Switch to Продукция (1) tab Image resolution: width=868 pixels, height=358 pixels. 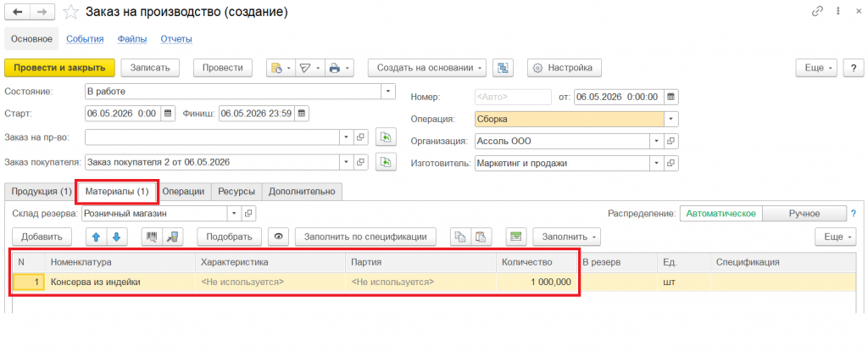click(42, 192)
